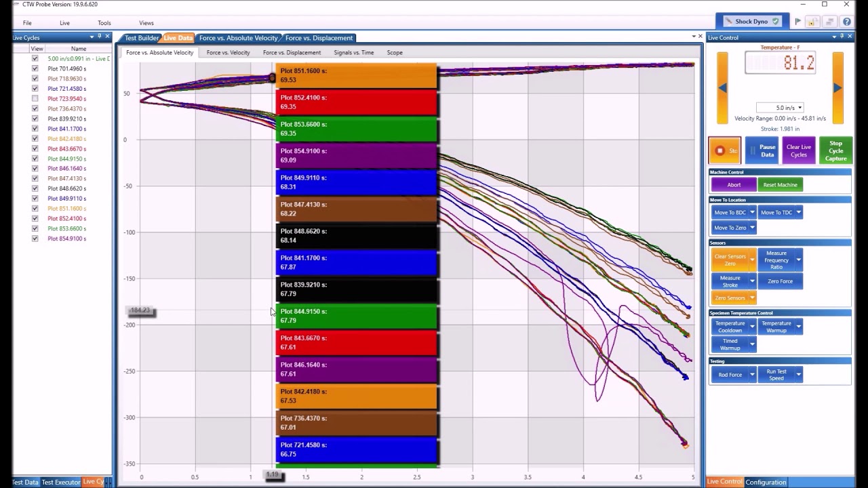The height and width of the screenshot is (488, 868).
Task: Open Live Control panel options arrow
Action: pos(834,37)
